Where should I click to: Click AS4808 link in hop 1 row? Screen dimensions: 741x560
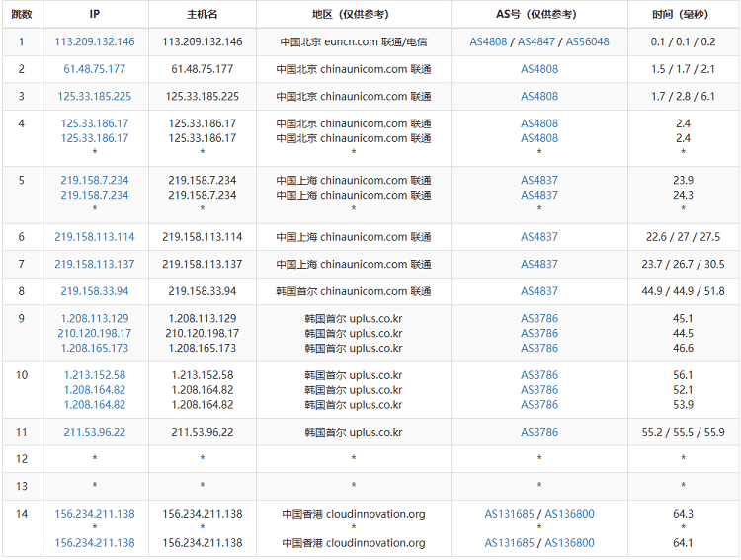click(x=488, y=41)
